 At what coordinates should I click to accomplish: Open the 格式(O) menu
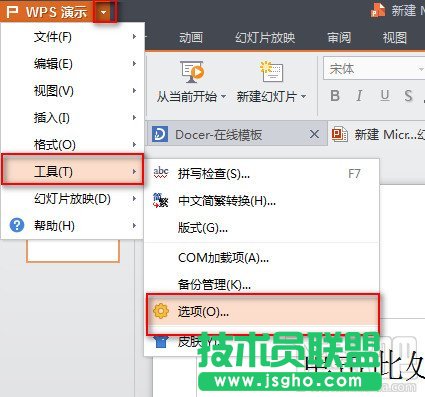(x=72, y=145)
